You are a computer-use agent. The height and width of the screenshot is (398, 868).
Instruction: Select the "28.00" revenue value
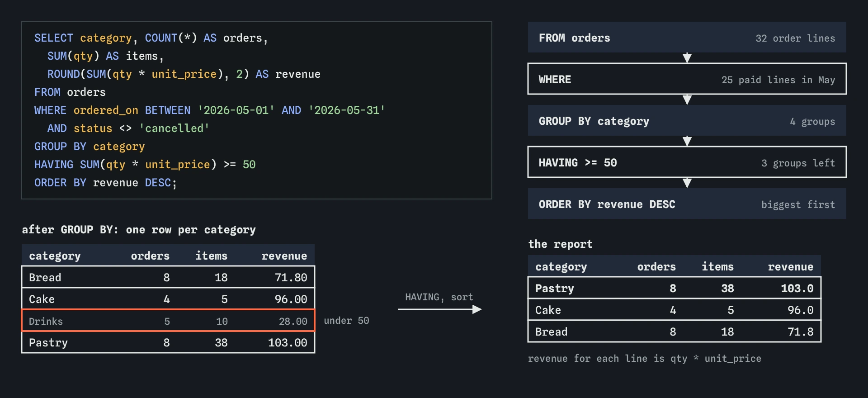tap(293, 322)
